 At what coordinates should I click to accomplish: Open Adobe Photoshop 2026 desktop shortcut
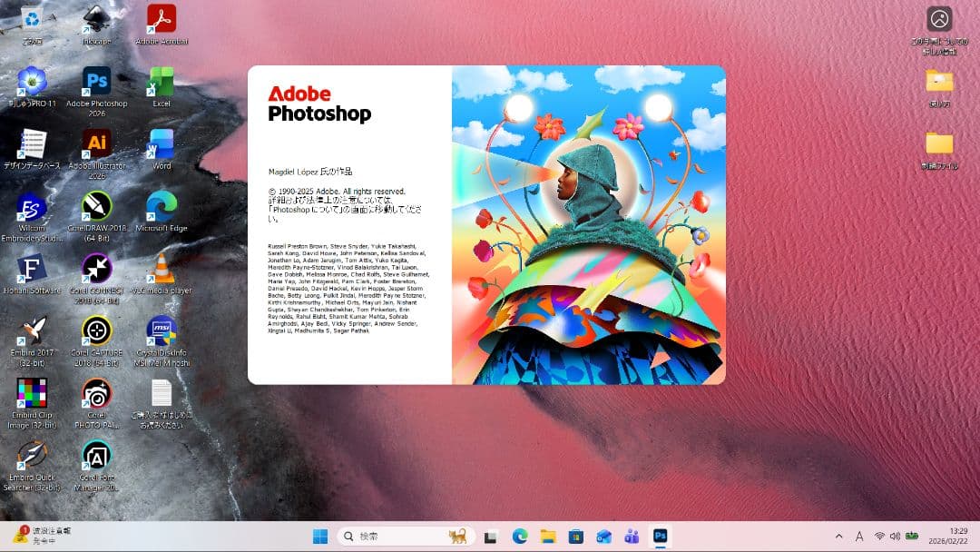click(97, 83)
